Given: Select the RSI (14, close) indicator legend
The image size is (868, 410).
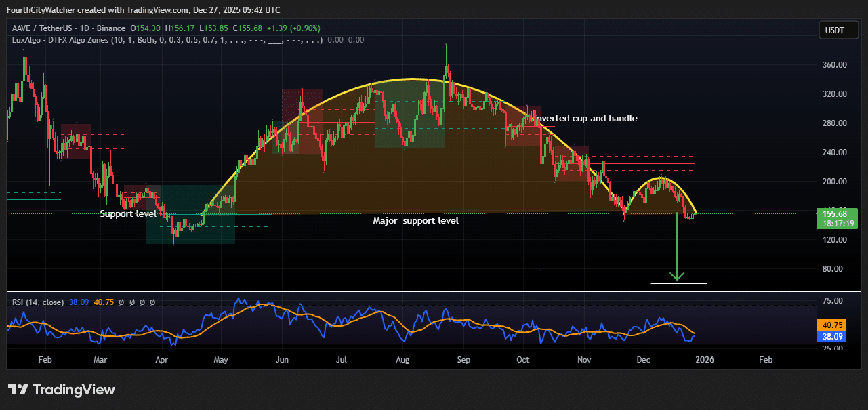Looking at the screenshot, I should 38,302.
